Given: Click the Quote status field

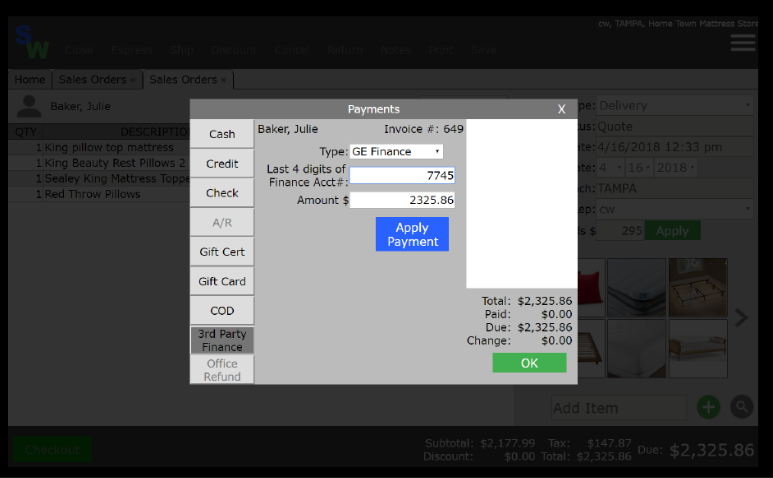Looking at the screenshot, I should click(x=675, y=127).
